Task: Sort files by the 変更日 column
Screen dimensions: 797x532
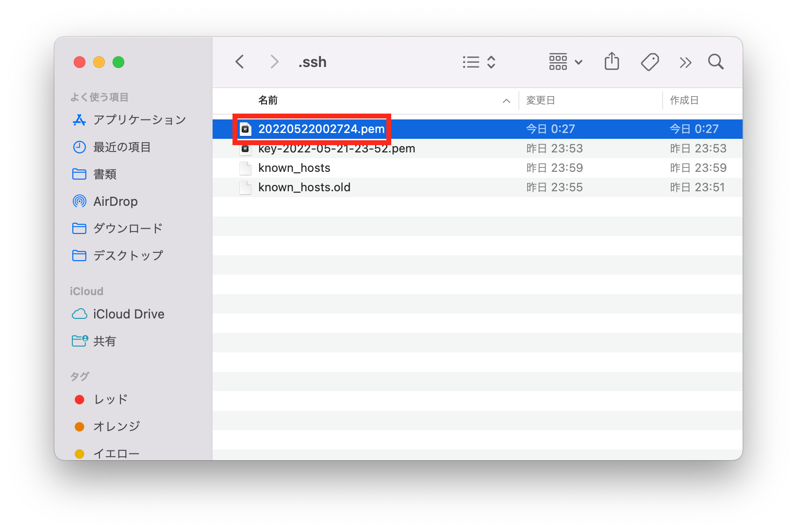Action: pyautogui.click(x=540, y=100)
